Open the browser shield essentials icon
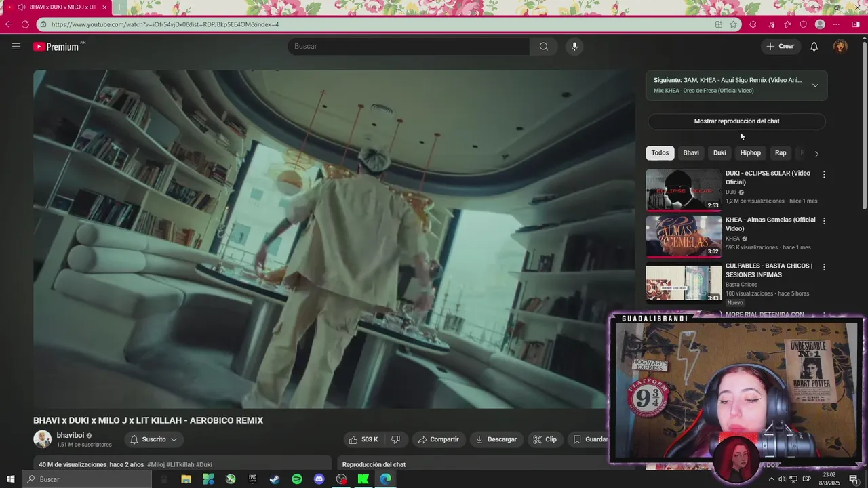This screenshot has height=488, width=868. [x=804, y=24]
